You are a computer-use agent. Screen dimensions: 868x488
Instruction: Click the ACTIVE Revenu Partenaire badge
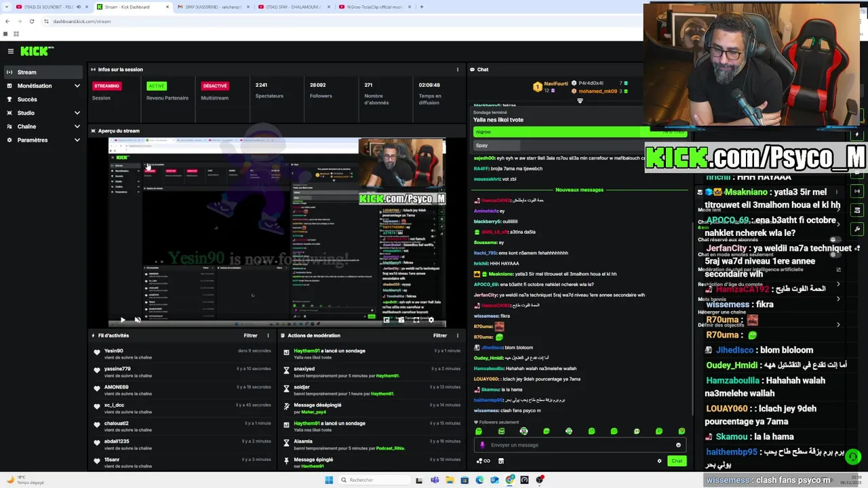pyautogui.click(x=157, y=86)
